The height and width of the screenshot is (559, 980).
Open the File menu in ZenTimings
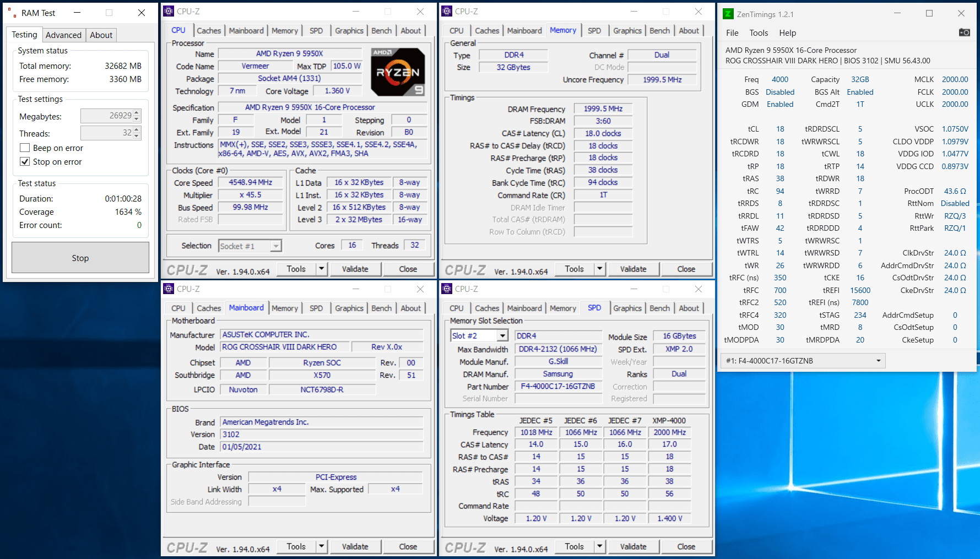coord(732,33)
